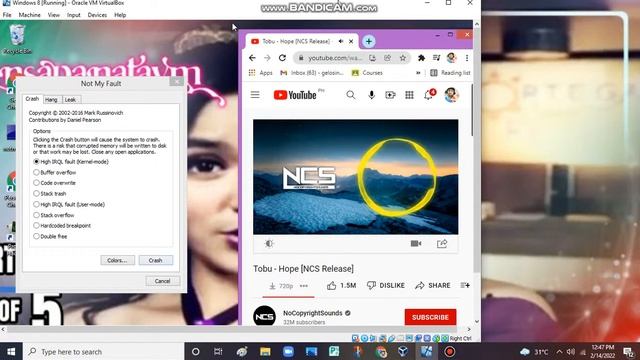Go to YouTube home via logo
640x360 pixels.
click(295, 95)
